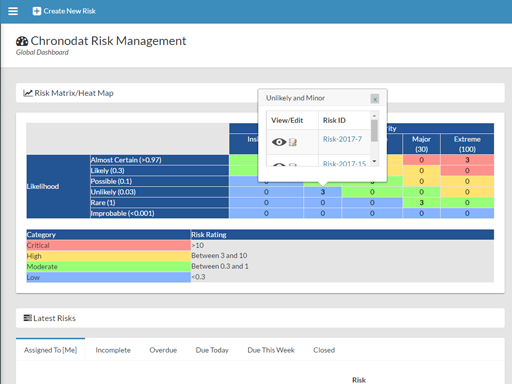This screenshot has height=384, width=512.
Task: Switch to Due This Week tab
Action: pyautogui.click(x=271, y=350)
